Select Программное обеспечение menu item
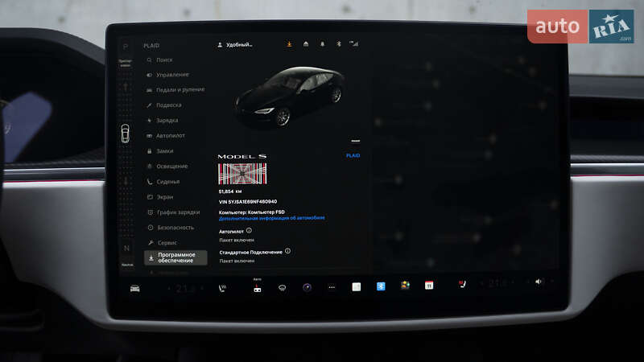Viewport: 644px width, 362px height. point(175,257)
